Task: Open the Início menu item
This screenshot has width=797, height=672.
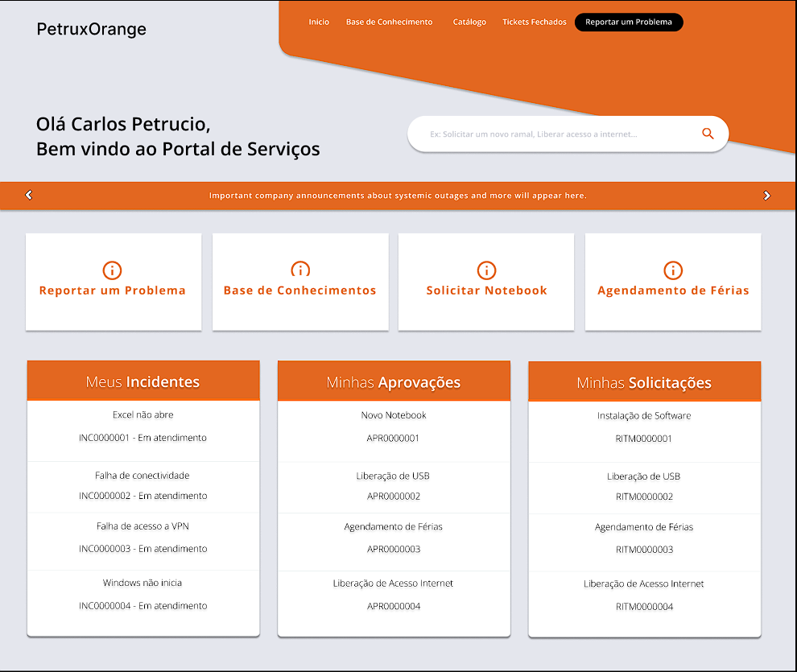Action: [x=319, y=23]
